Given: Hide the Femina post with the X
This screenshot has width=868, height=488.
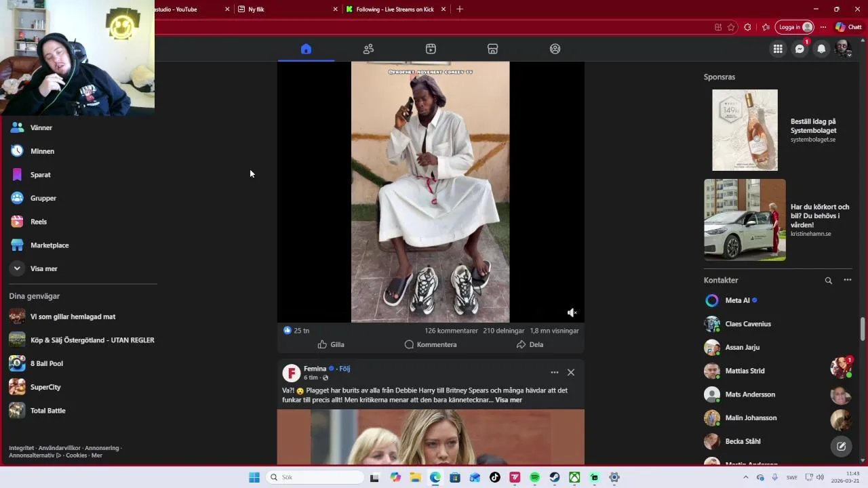Looking at the screenshot, I should coord(571,372).
